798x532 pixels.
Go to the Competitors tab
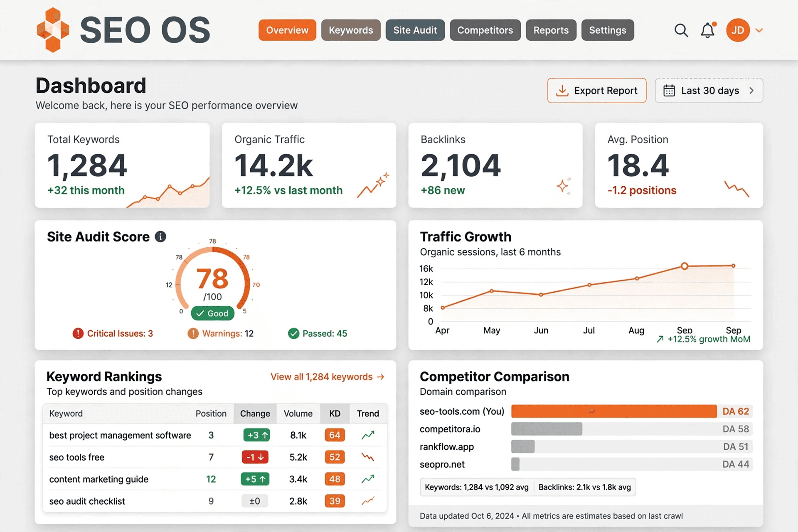pyautogui.click(x=485, y=30)
